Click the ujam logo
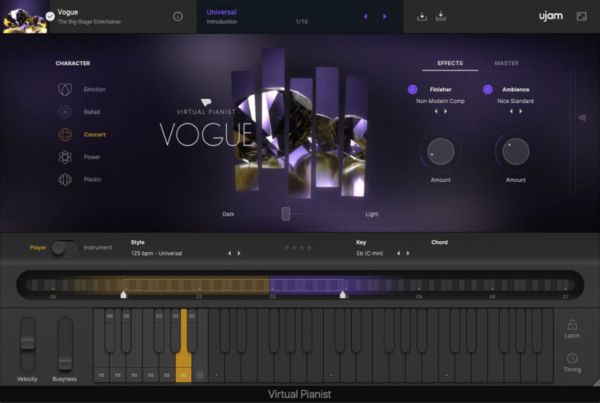 click(551, 16)
